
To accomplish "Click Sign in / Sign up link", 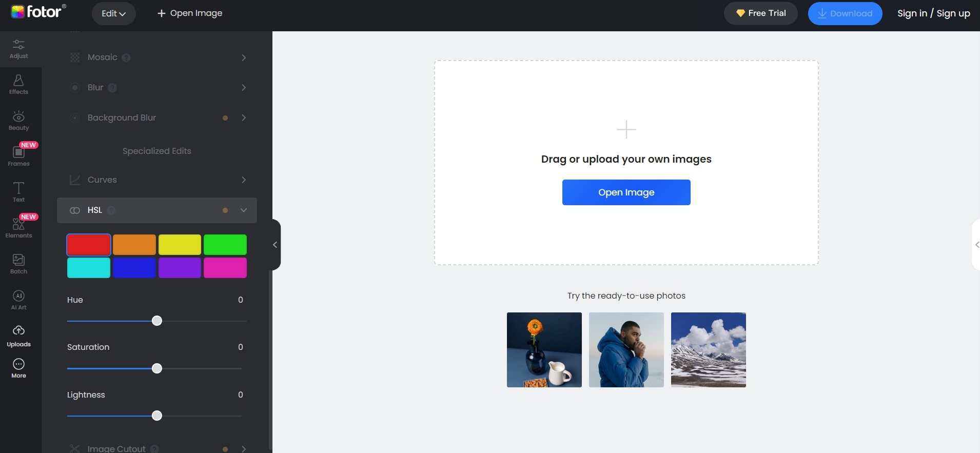I will [x=933, y=13].
